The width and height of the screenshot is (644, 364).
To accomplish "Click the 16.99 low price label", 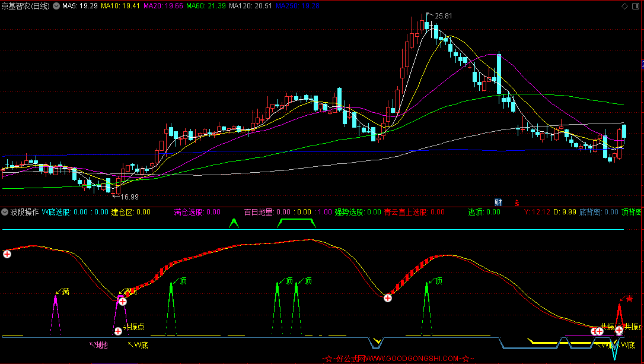I will (130, 197).
